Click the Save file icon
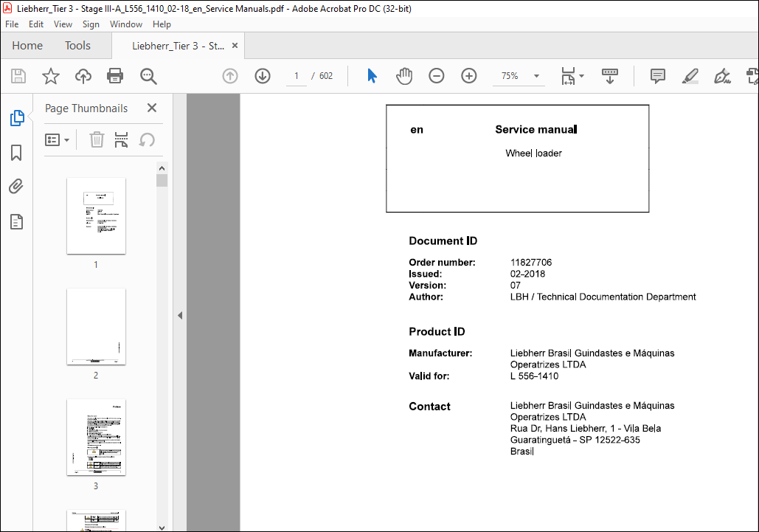Viewport: 759px width, 532px height. (18, 76)
